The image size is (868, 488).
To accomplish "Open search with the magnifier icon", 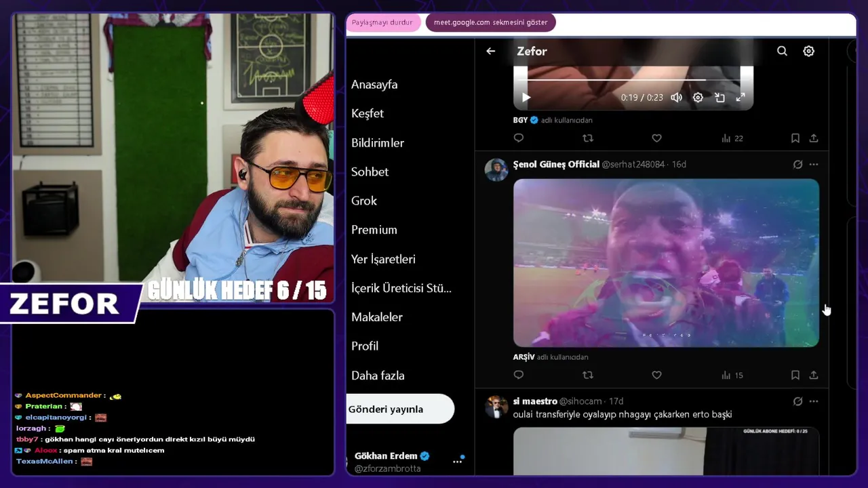I will tap(782, 51).
